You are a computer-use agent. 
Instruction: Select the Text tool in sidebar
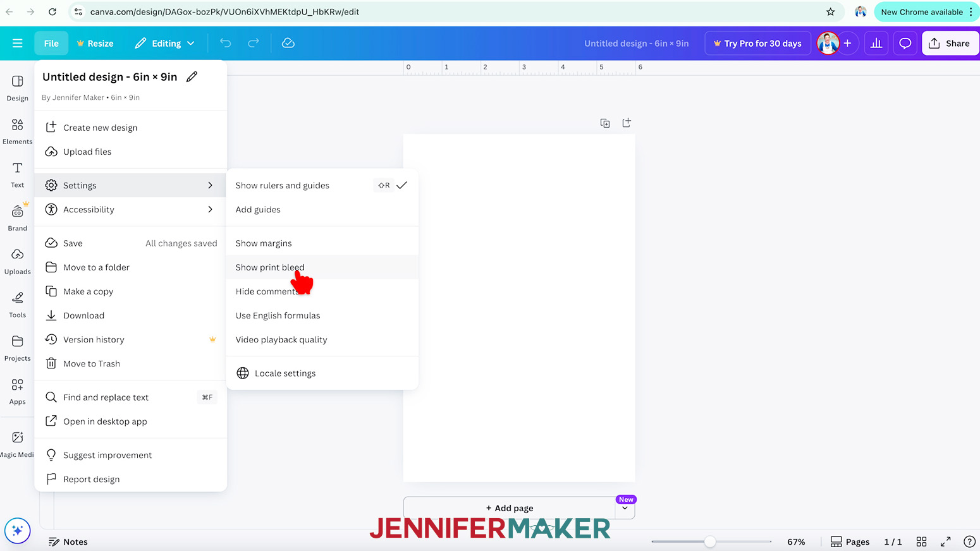pyautogui.click(x=17, y=174)
